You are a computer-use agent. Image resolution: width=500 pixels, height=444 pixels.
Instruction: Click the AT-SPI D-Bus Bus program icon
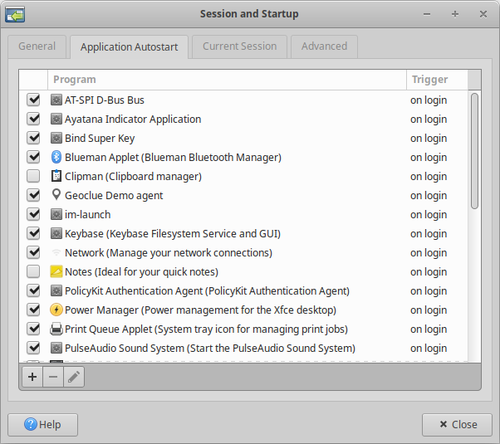pos(56,100)
